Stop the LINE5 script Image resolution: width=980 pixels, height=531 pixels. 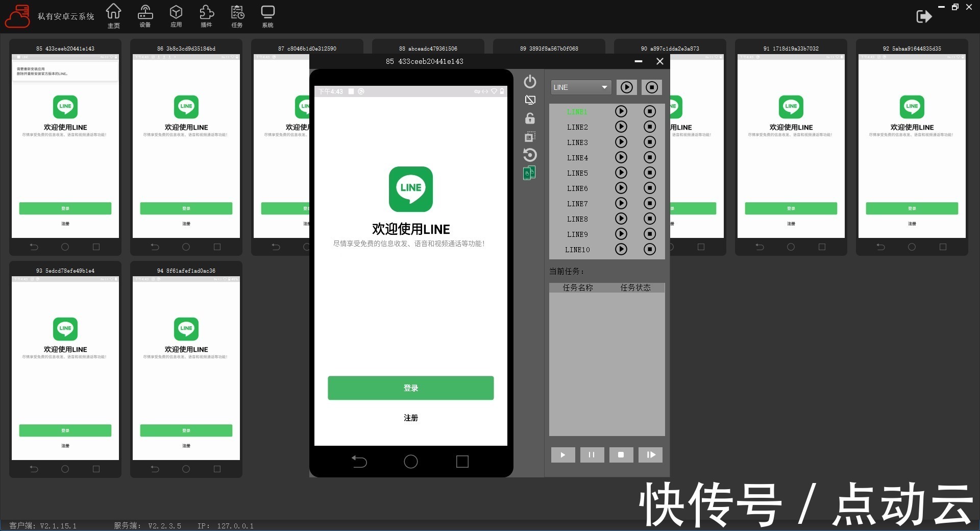click(650, 173)
